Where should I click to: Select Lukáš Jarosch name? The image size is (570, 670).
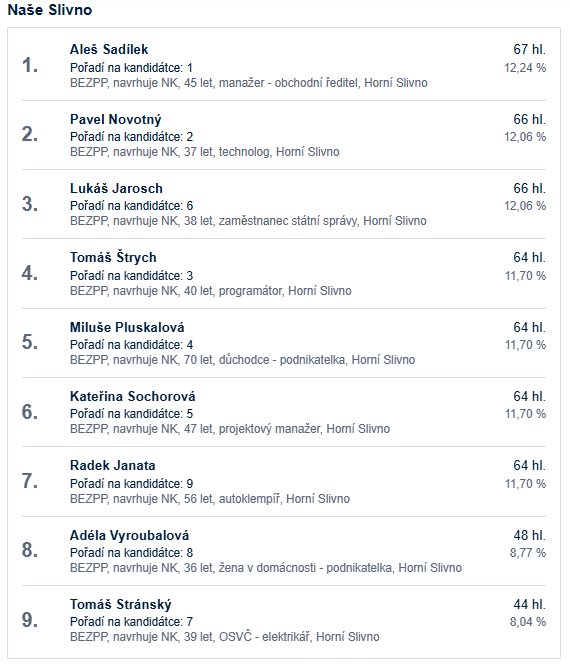(116, 188)
